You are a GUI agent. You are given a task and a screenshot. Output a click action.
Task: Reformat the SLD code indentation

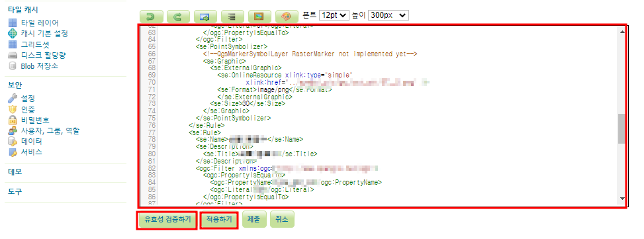232,17
